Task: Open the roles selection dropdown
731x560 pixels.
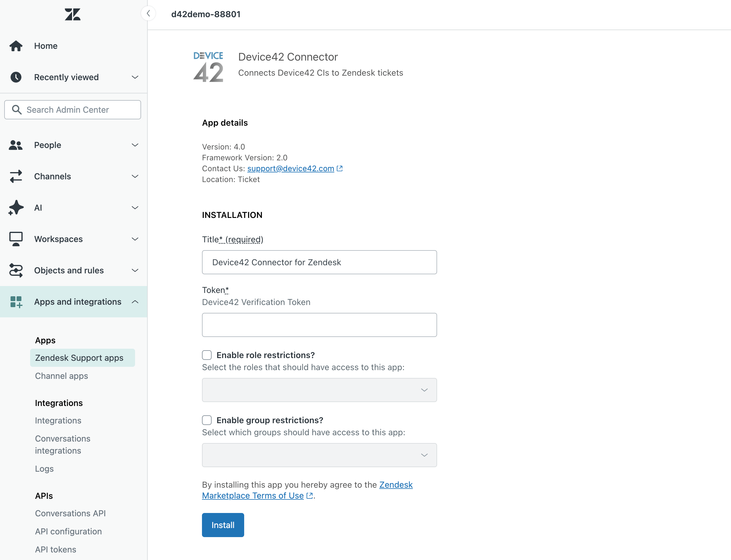Action: [319, 390]
